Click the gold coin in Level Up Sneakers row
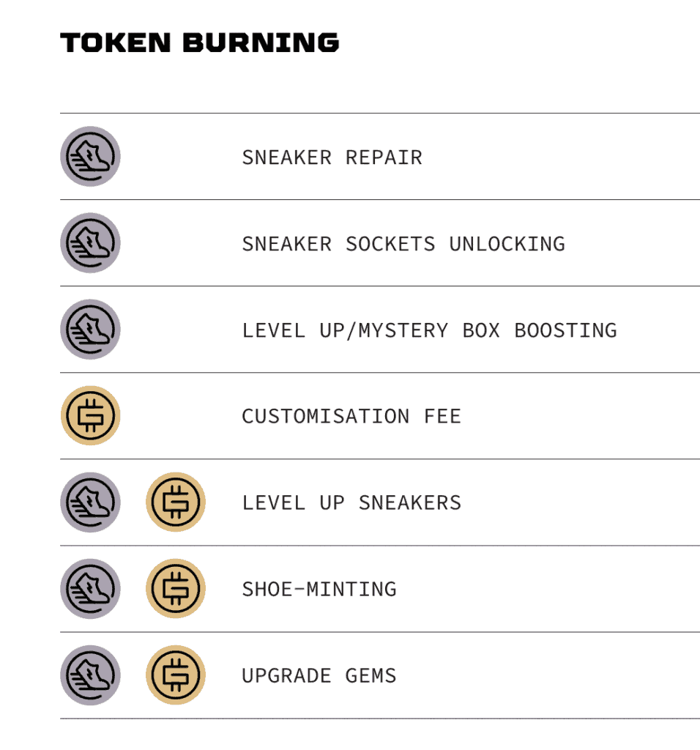Screen dimensions: 700x750 click(176, 502)
